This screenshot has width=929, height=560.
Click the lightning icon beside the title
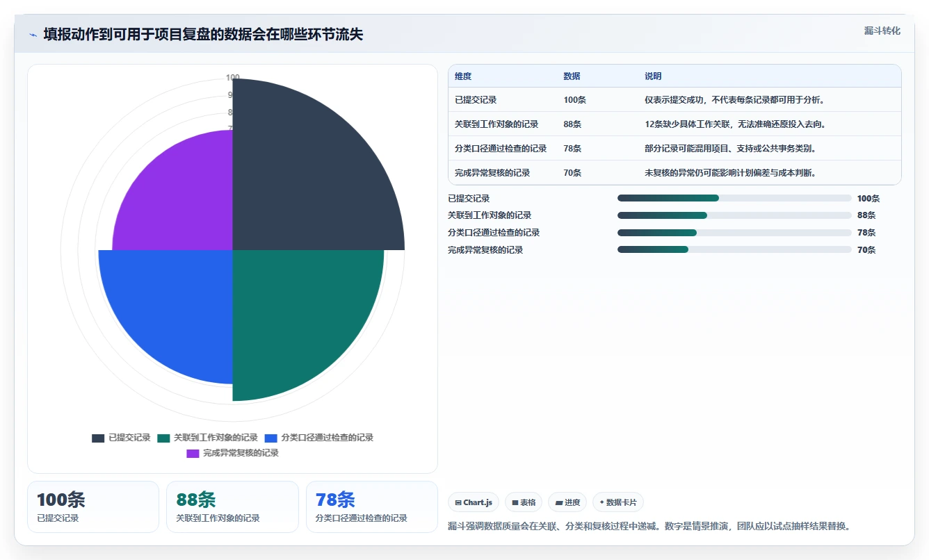click(x=33, y=35)
